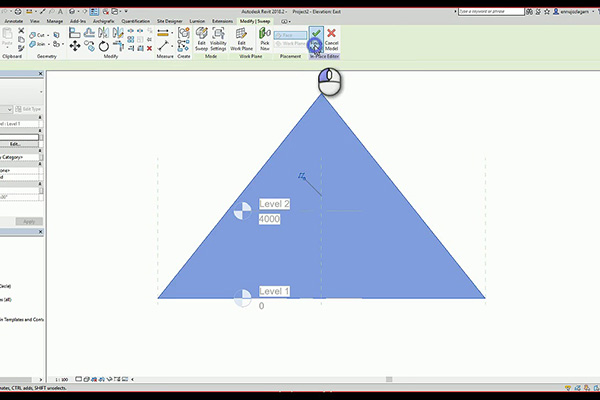
Task: Open the Annotate ribbon tab
Action: (14, 21)
